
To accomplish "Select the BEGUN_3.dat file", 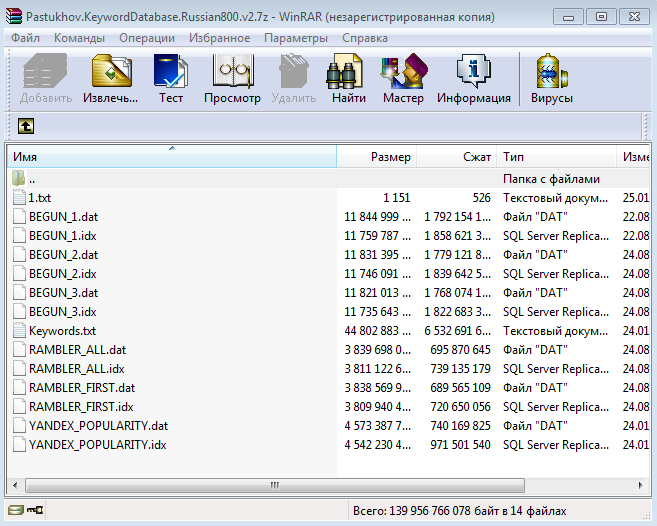I will (x=63, y=293).
